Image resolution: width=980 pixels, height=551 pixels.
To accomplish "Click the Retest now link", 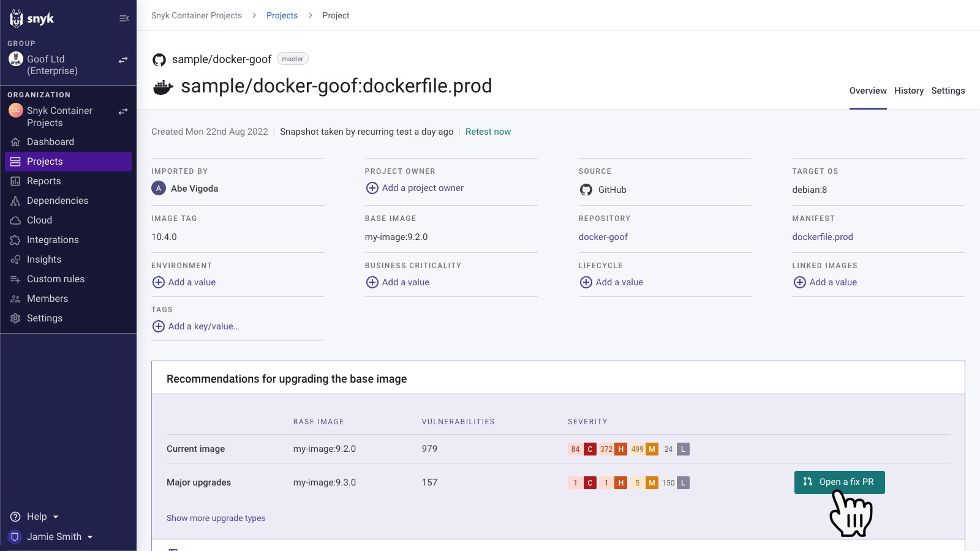I will click(x=488, y=132).
